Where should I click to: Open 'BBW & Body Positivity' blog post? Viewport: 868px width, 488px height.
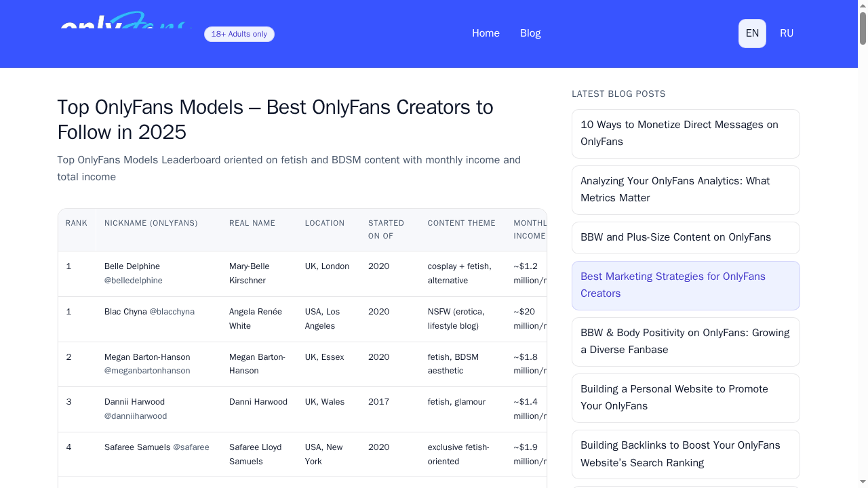[685, 342]
